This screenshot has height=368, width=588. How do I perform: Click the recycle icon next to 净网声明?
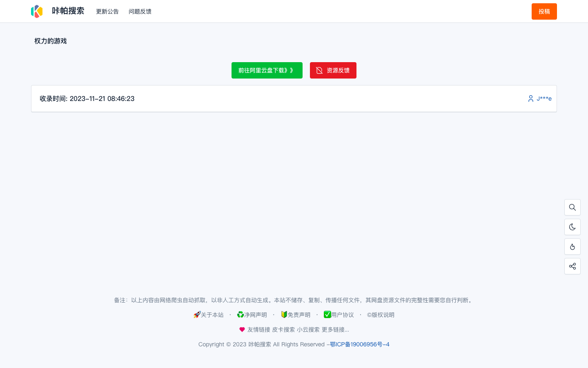(x=241, y=314)
